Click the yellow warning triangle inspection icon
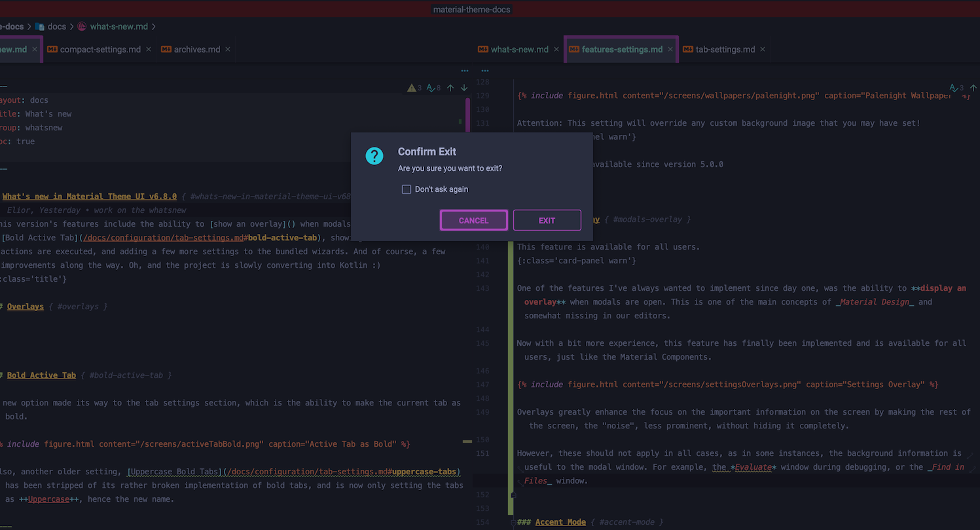Viewport: 980px width, 530px height. [412, 87]
